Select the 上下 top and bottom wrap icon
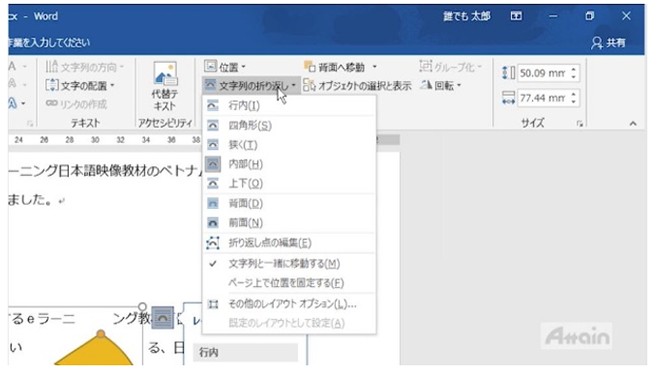 213,183
